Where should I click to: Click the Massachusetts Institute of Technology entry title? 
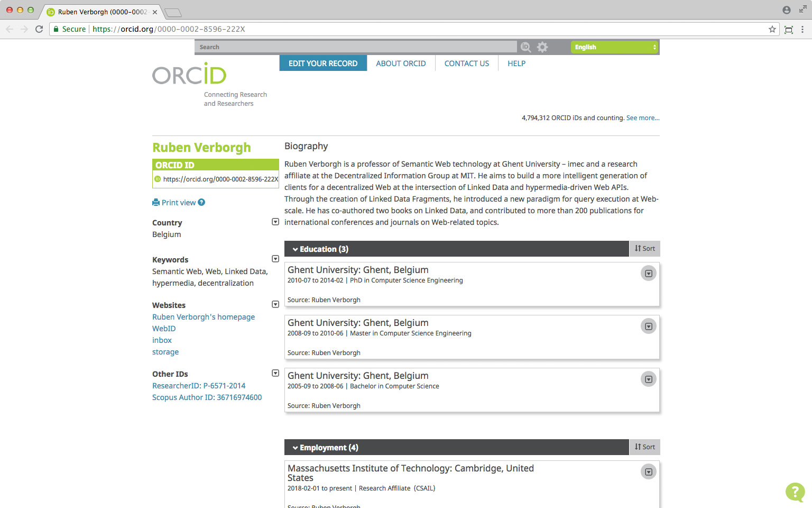(411, 473)
